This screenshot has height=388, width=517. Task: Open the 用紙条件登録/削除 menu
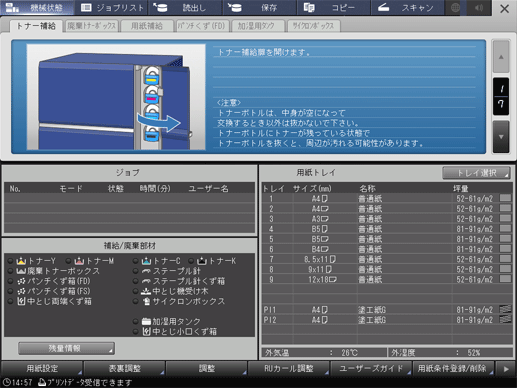[x=453, y=369]
